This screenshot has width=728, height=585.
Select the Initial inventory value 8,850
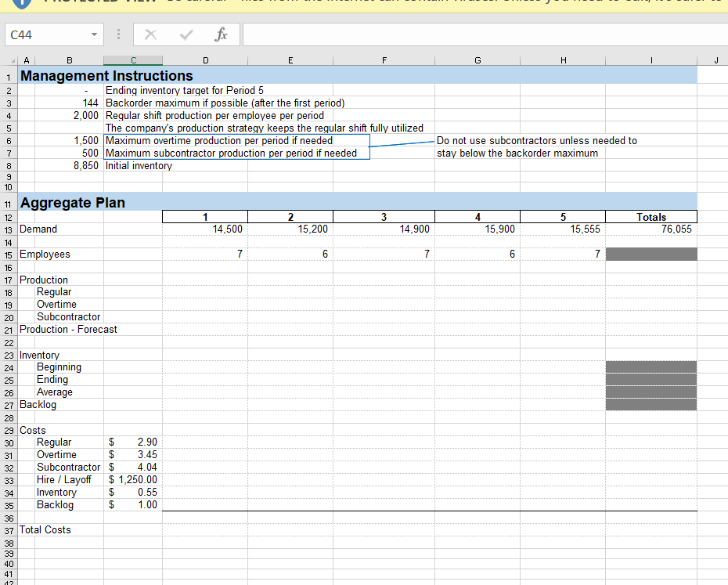pyautogui.click(x=85, y=166)
